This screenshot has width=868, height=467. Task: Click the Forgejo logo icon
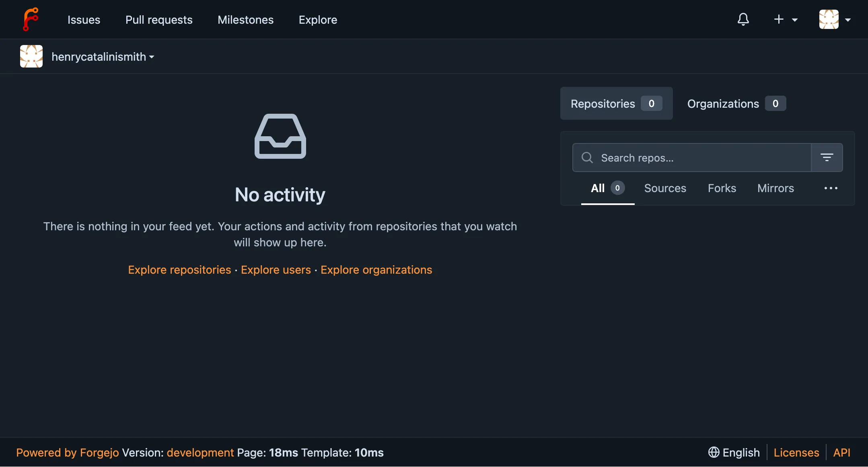point(31,19)
